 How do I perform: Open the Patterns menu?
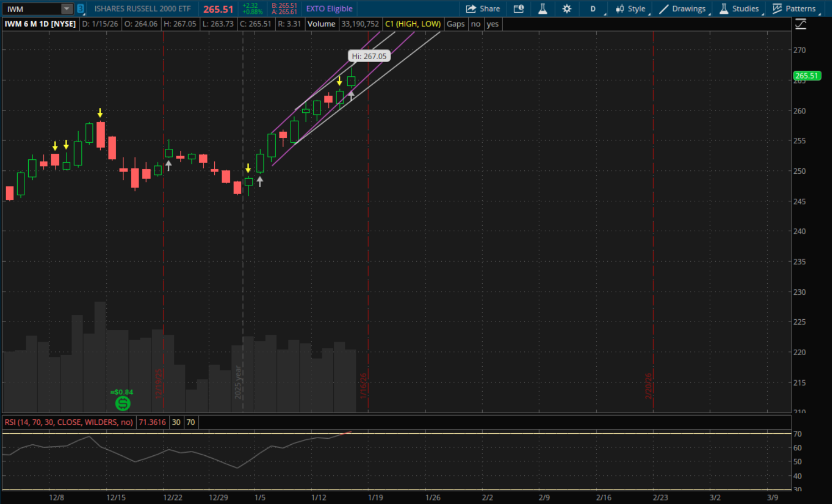click(x=794, y=9)
